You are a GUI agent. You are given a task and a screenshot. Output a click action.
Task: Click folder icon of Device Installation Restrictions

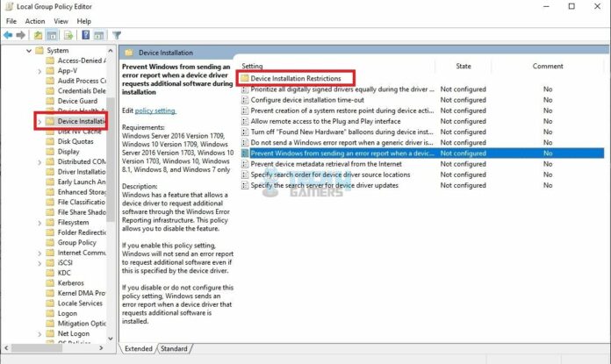245,79
